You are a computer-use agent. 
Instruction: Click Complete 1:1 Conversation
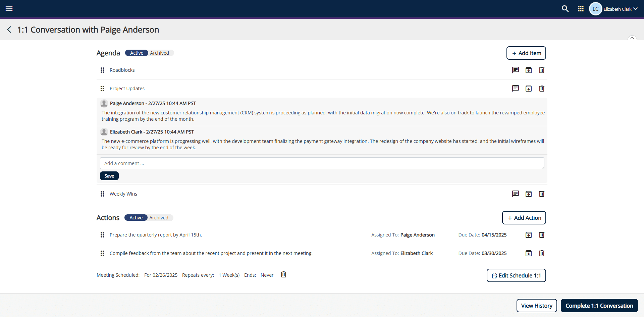point(599,306)
